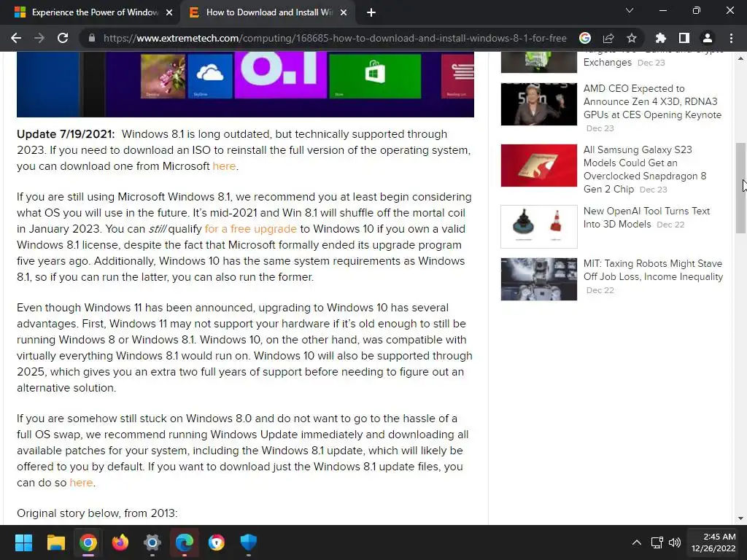Open Settings gear in taskbar
Image resolution: width=747 pixels, height=560 pixels.
[152, 542]
